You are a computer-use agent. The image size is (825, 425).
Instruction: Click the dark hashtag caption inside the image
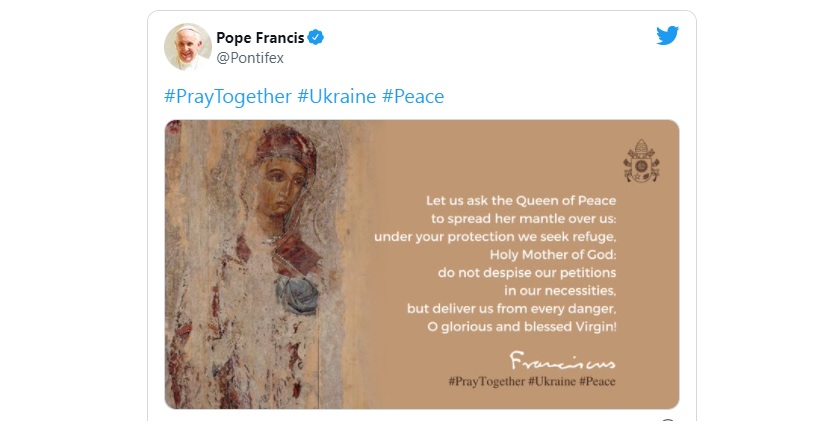(530, 382)
